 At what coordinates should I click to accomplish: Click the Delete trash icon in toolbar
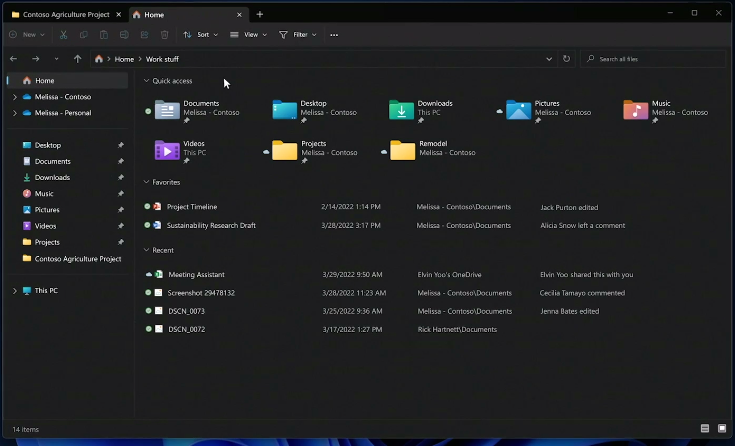(165, 35)
